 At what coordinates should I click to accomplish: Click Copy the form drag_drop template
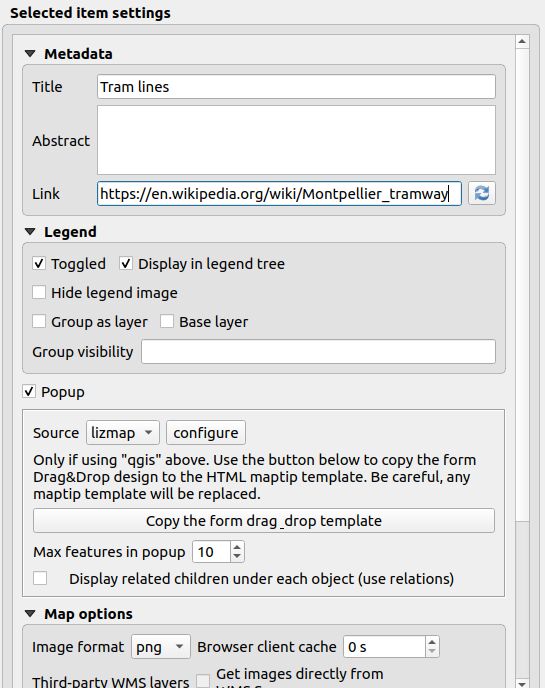click(x=264, y=521)
